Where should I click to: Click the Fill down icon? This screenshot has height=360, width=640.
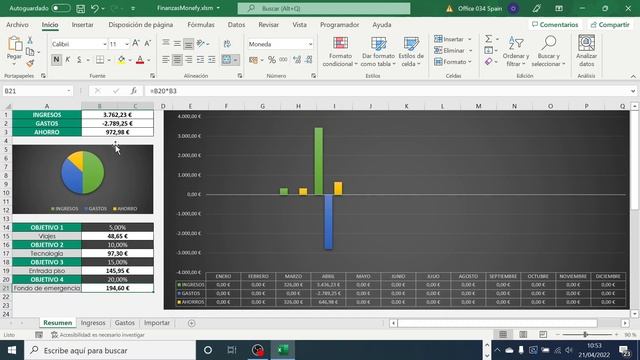pos(488,51)
